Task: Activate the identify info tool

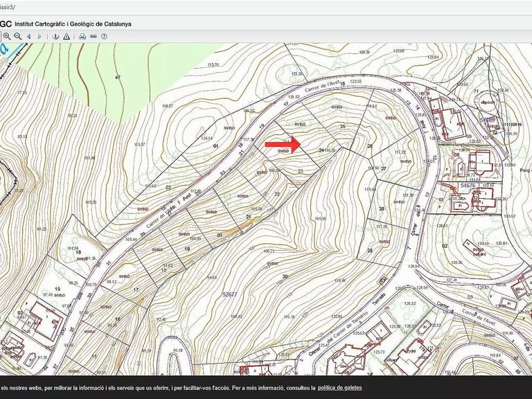Action: pos(56,36)
